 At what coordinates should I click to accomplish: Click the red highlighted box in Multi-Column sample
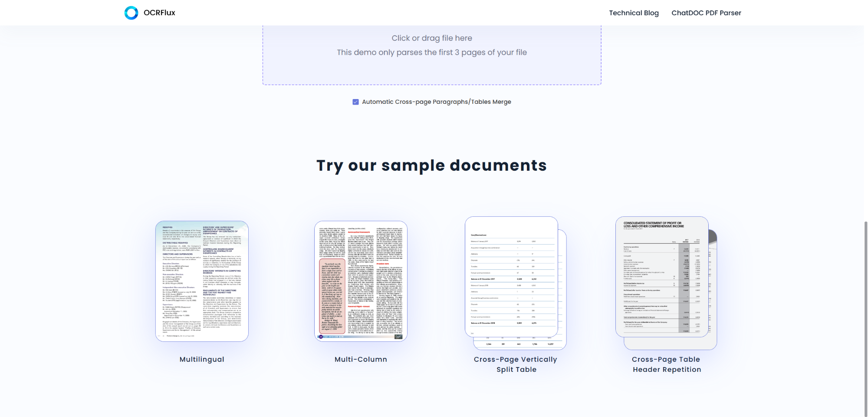332,297
